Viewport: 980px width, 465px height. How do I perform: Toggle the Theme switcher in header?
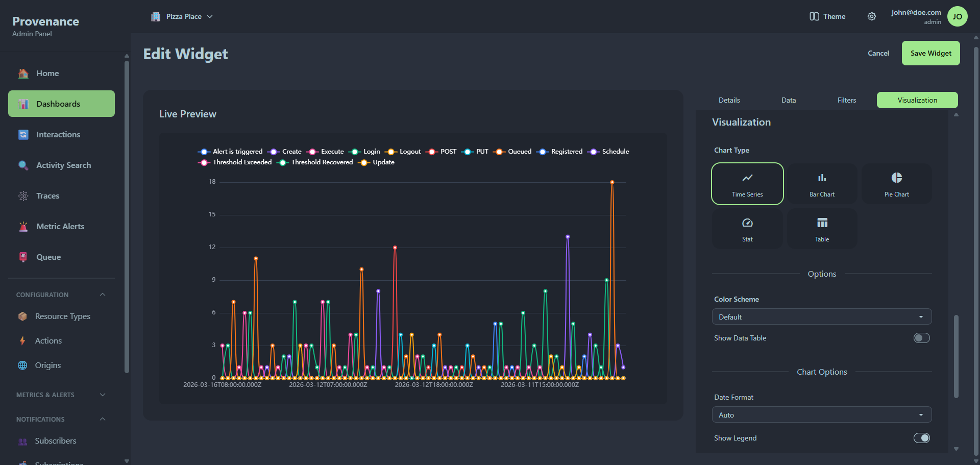(827, 16)
